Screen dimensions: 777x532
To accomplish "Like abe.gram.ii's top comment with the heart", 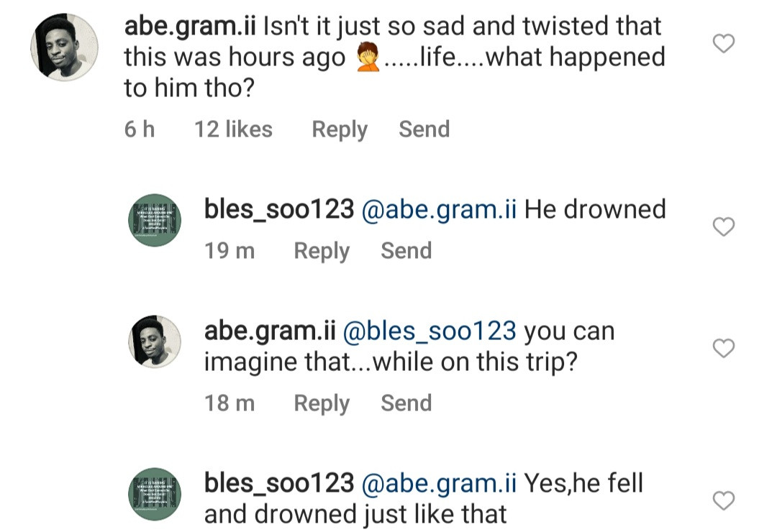I will 722,43.
